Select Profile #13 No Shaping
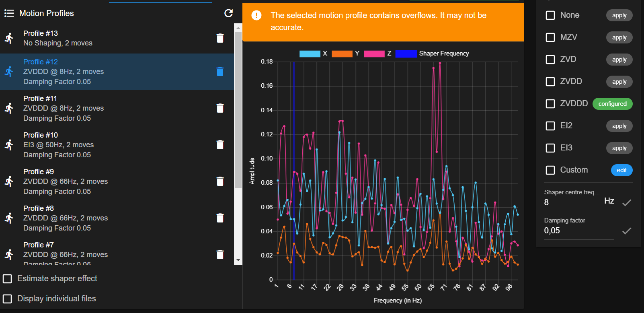Viewport: 644px width, 313px height. click(117, 38)
